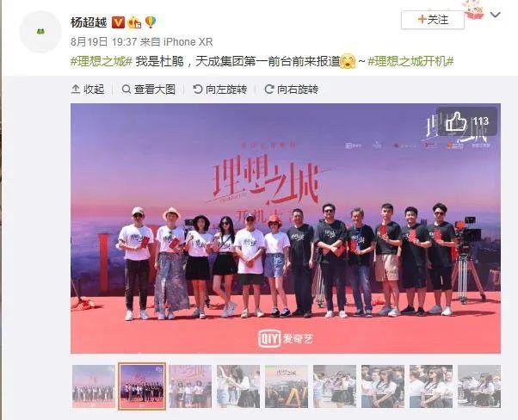
Task: Select the first photo thumbnail
Action: point(94,386)
